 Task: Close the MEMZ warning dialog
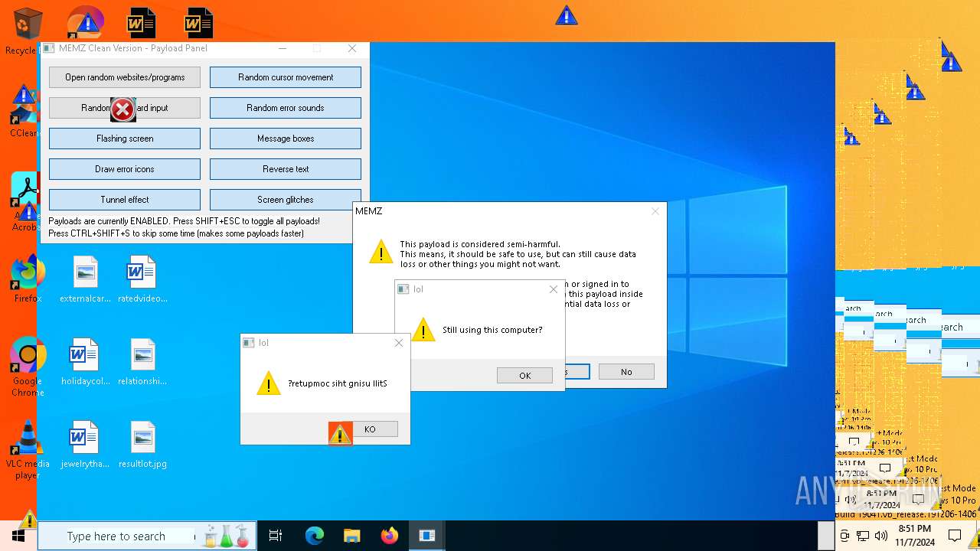[655, 211]
